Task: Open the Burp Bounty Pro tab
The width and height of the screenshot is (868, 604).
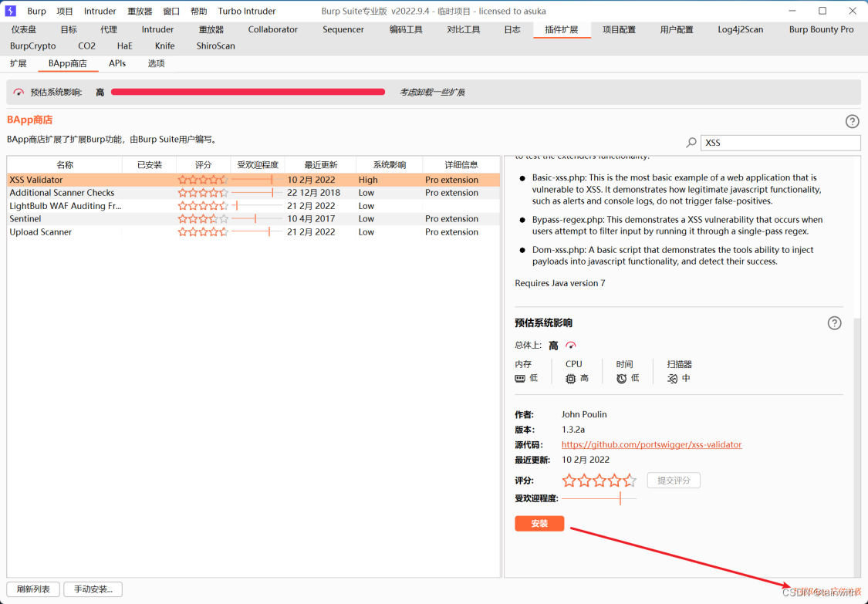Action: point(822,30)
